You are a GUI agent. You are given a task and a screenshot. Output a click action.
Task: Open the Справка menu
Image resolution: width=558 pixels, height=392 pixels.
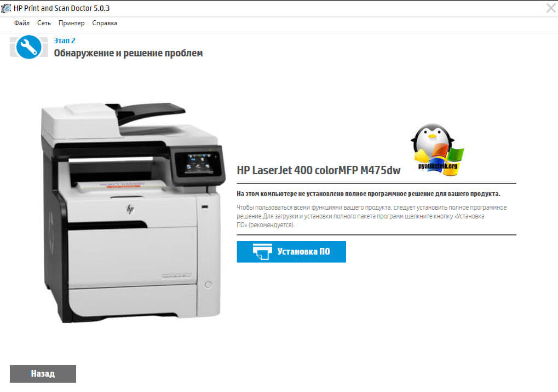click(x=105, y=23)
